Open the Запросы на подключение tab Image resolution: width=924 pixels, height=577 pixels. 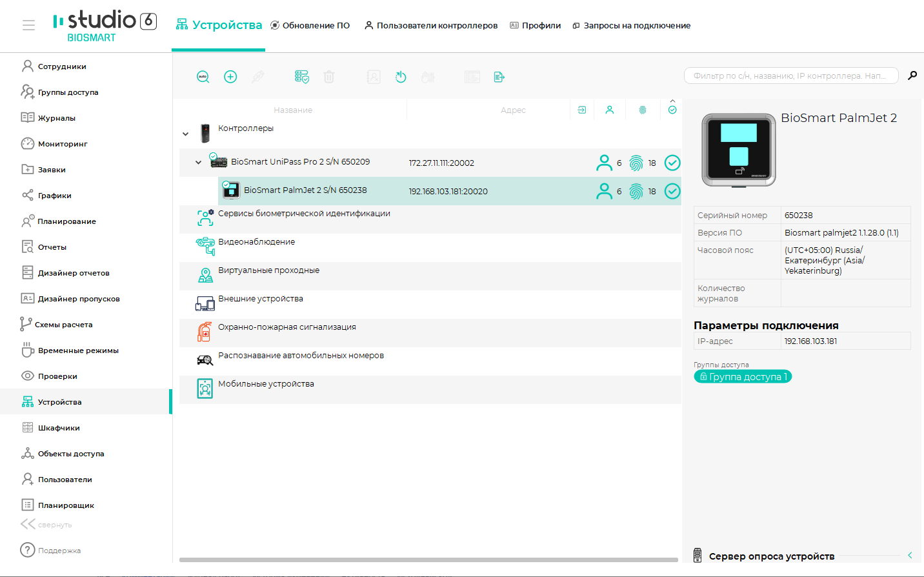click(x=632, y=25)
